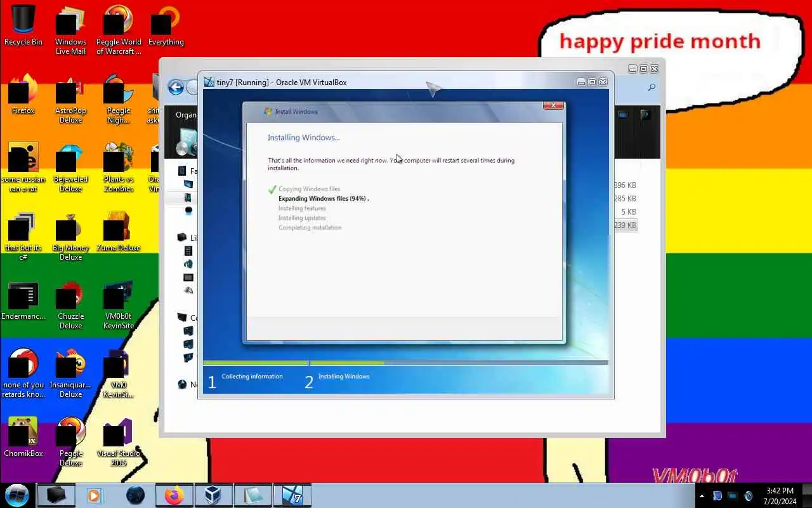The image size is (812, 508).
Task: Click the notepad-style taskbar button
Action: [x=252, y=495]
